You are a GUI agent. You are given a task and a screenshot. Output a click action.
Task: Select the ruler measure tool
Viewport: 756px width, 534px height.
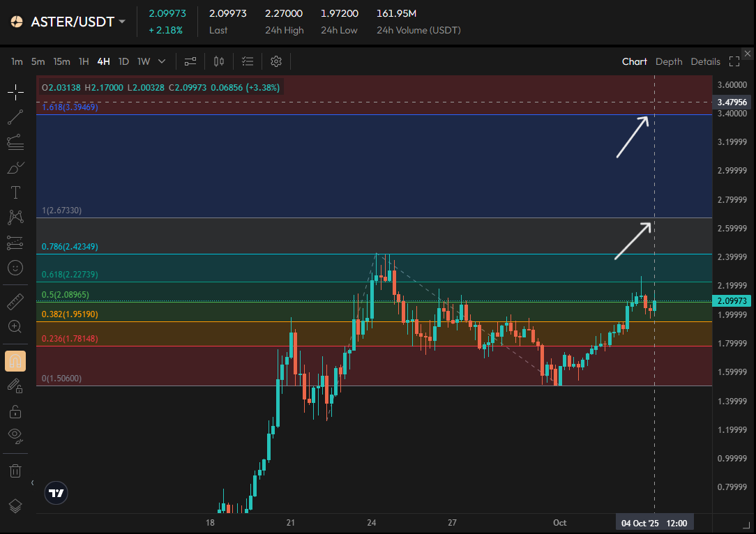click(15, 302)
